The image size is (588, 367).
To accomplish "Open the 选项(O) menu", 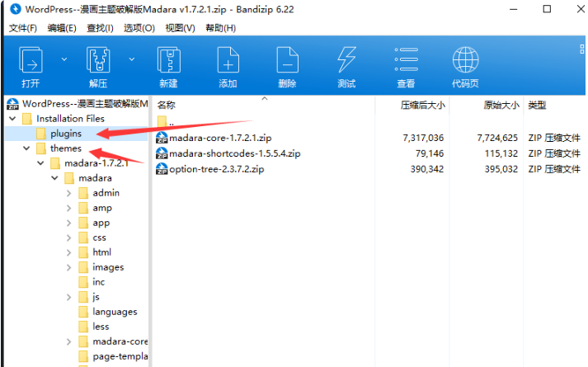I will [139, 28].
